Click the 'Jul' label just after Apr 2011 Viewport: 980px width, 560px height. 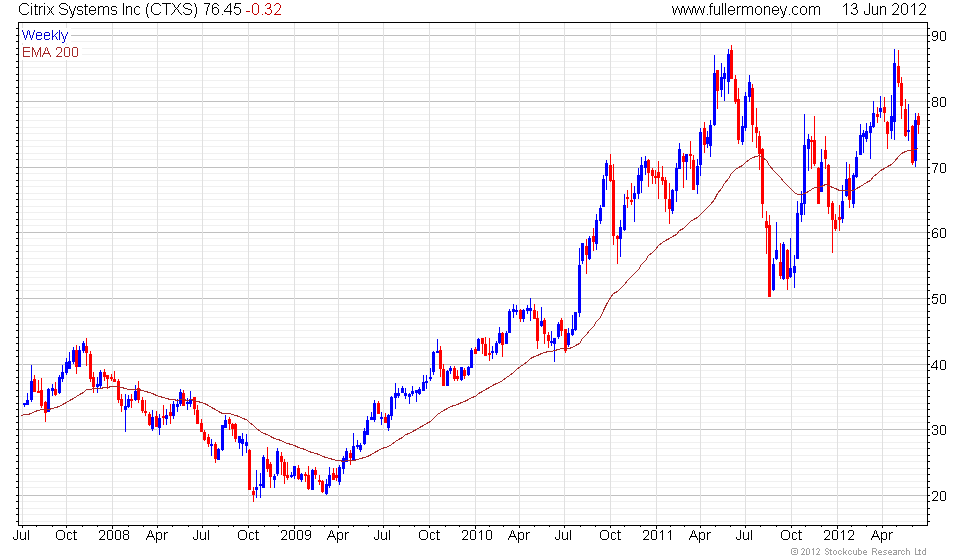tap(744, 536)
